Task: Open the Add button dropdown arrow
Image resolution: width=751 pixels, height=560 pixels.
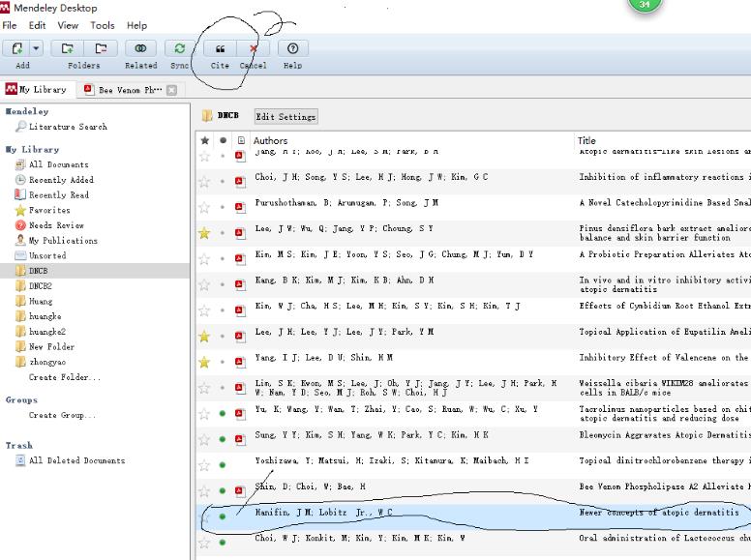Action: 37,48
